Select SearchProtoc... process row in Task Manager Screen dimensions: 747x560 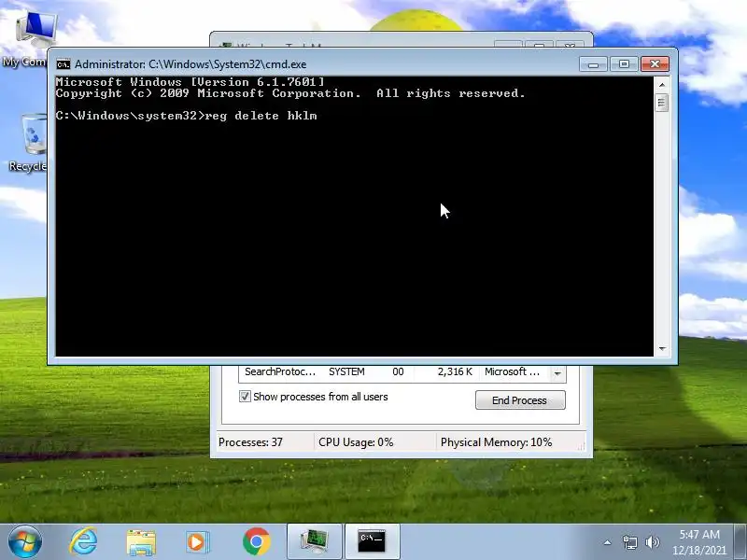click(x=396, y=371)
